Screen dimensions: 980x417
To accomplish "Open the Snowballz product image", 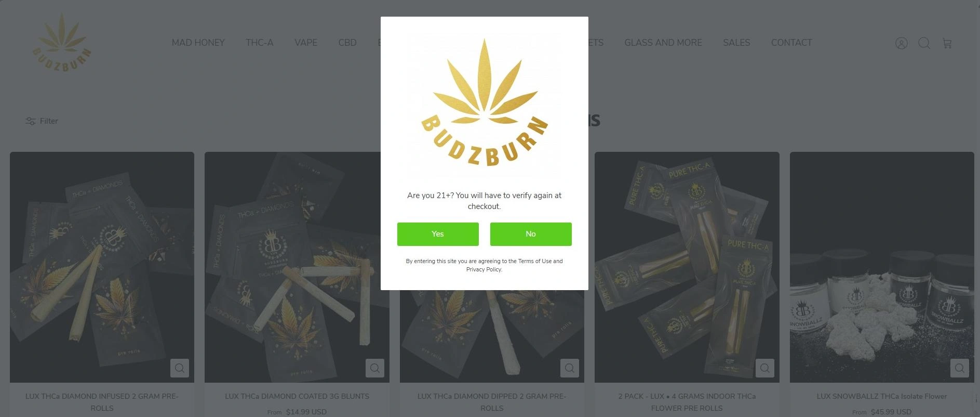I will tap(882, 267).
